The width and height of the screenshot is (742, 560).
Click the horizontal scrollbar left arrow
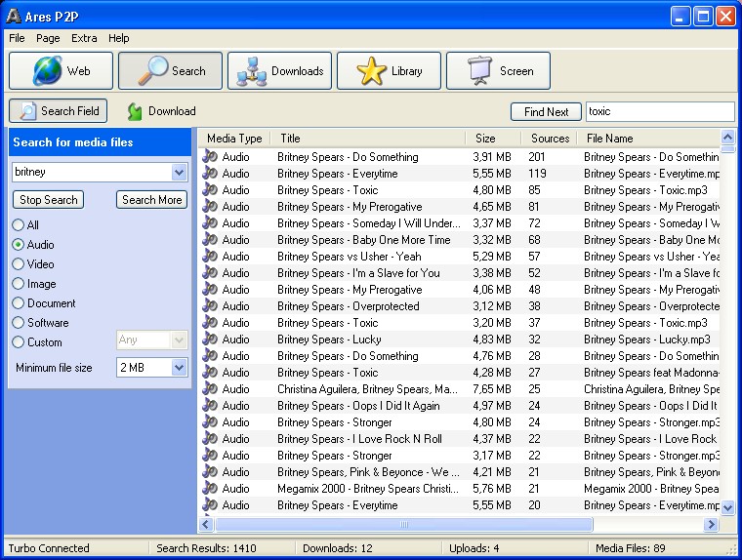205,524
